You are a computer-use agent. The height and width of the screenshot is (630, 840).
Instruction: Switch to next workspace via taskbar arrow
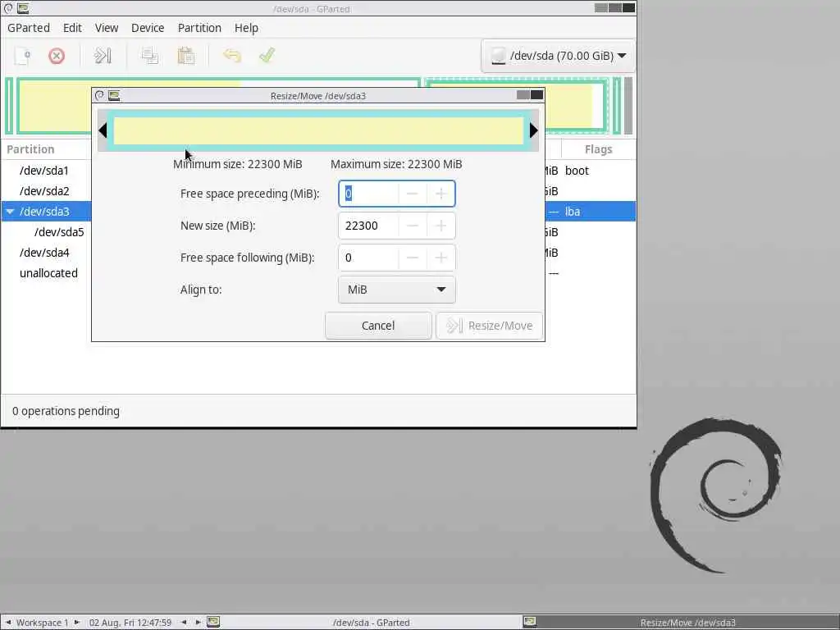pyautogui.click(x=76, y=623)
